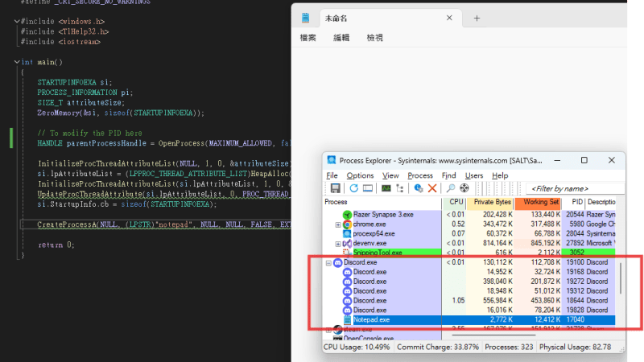Click the Discord icon on PID 19828 row
This screenshot has height=362, width=644.
coord(347,311)
